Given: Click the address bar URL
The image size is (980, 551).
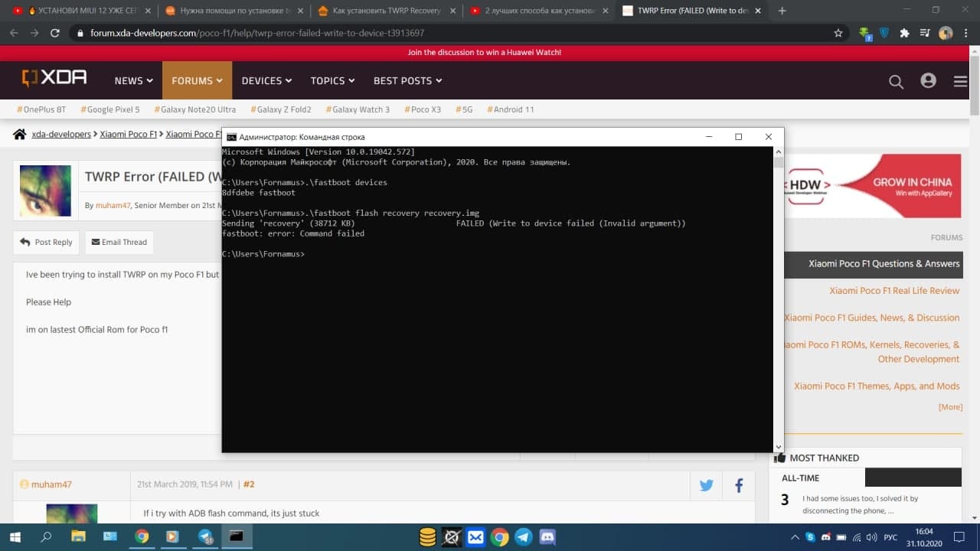Looking at the screenshot, I should click(x=257, y=34).
